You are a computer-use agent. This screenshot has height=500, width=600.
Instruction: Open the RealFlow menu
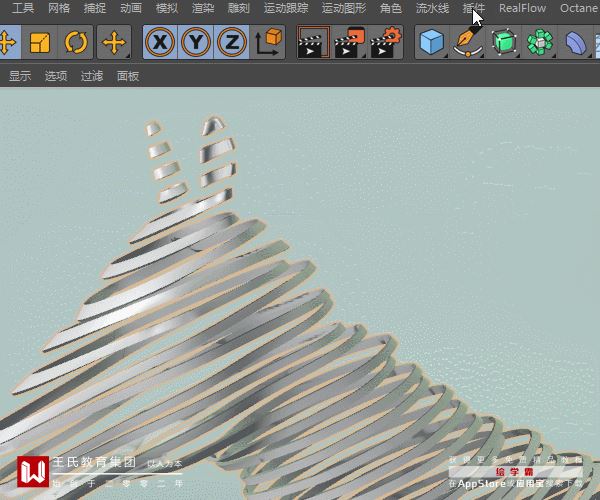[x=522, y=8]
